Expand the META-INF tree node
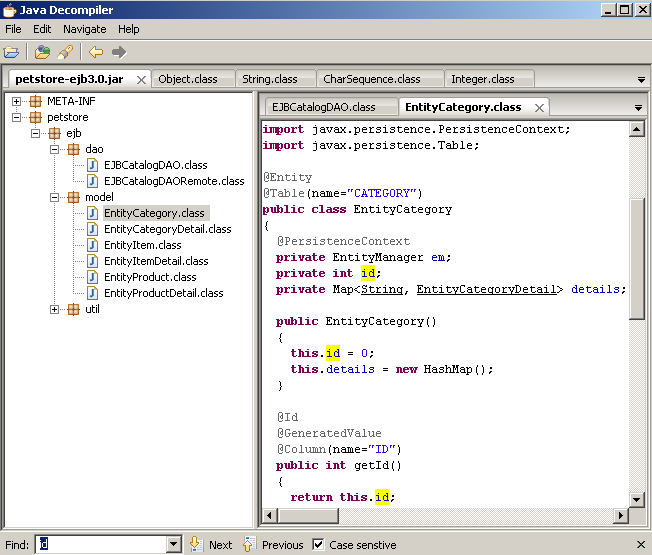Screen dimensions: 652x555 17,101
